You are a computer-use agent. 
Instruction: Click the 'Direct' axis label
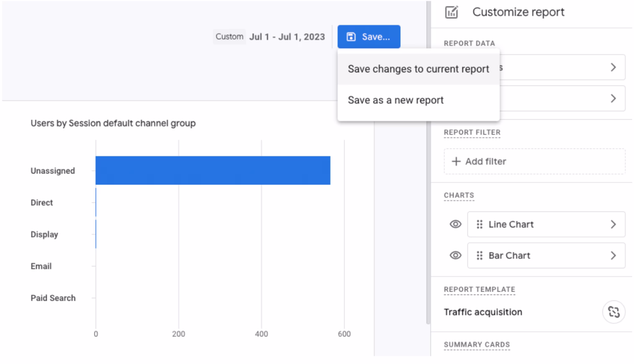point(42,203)
